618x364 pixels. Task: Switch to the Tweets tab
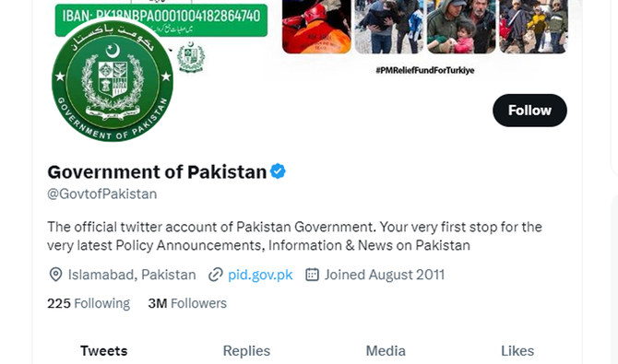(x=104, y=350)
